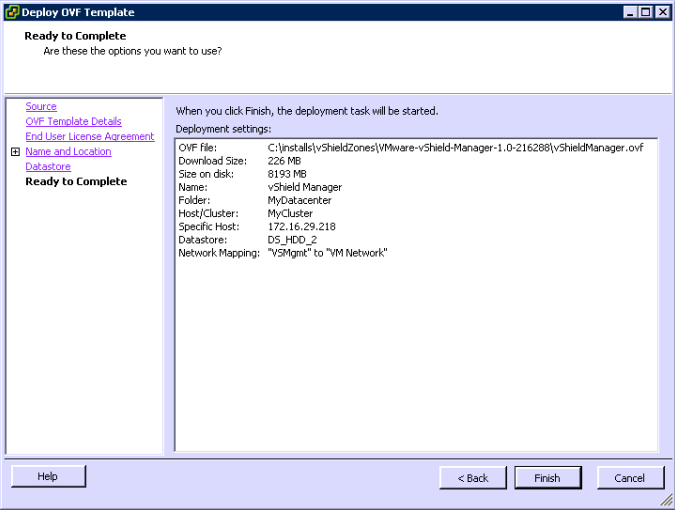
Task: Close the Deploy OVF Template dialog
Action: click(x=662, y=12)
